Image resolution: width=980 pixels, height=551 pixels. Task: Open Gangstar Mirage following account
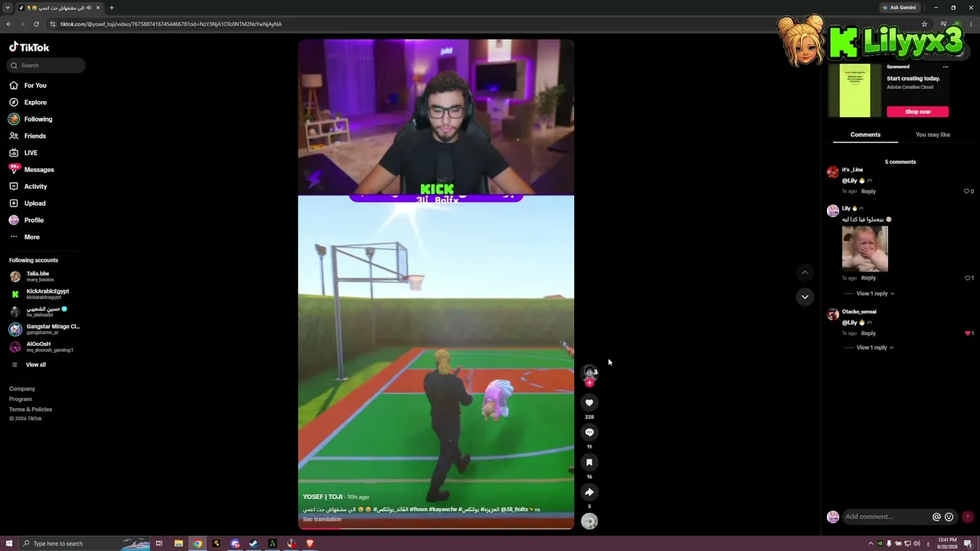point(44,329)
